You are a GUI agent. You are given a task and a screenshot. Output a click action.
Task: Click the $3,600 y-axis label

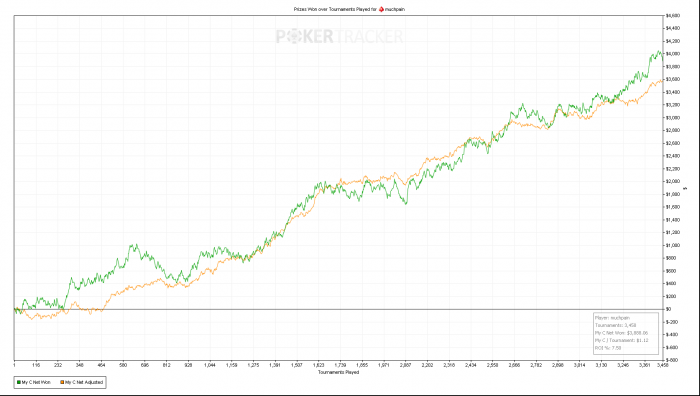click(672, 79)
